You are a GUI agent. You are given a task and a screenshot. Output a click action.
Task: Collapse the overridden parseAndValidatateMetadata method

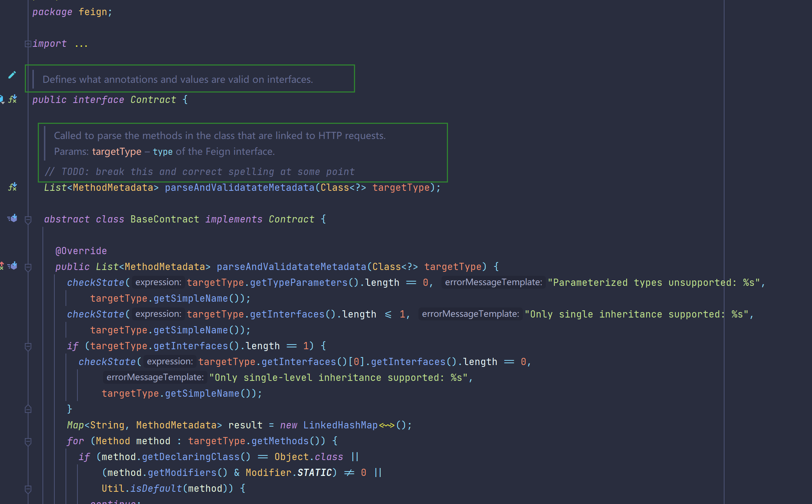[x=28, y=266]
